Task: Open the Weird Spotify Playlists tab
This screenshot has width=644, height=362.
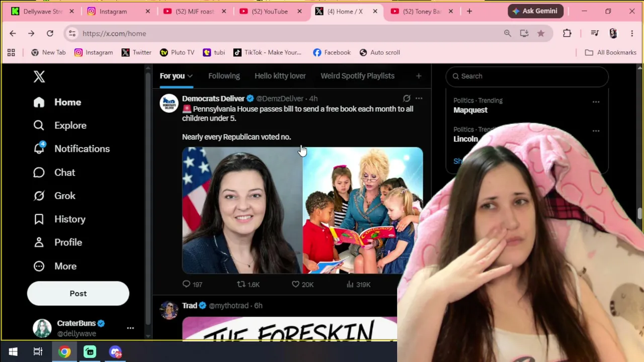Action: click(x=357, y=76)
